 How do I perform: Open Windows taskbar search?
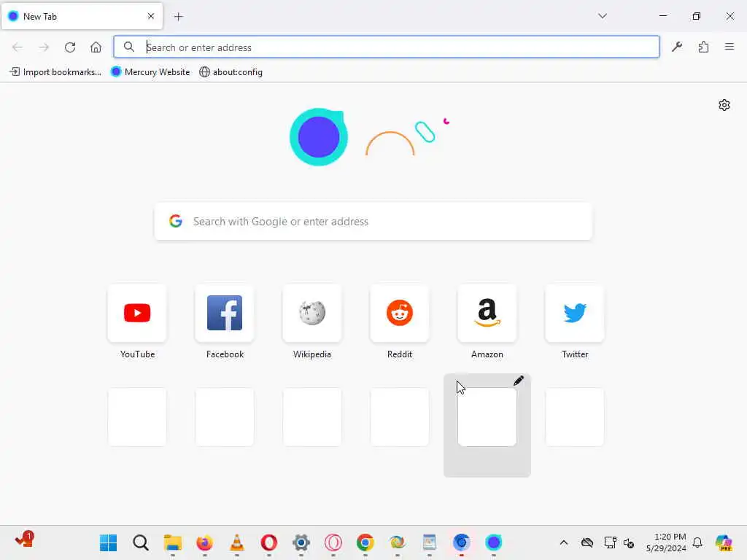(x=141, y=542)
